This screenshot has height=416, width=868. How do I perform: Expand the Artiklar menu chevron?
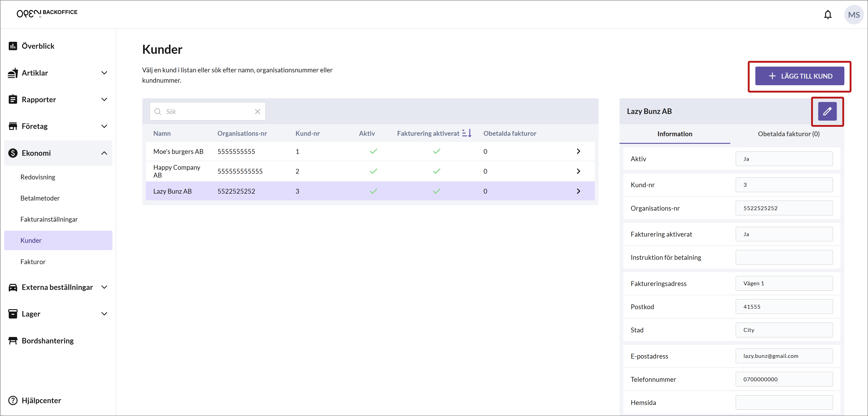[x=104, y=73]
